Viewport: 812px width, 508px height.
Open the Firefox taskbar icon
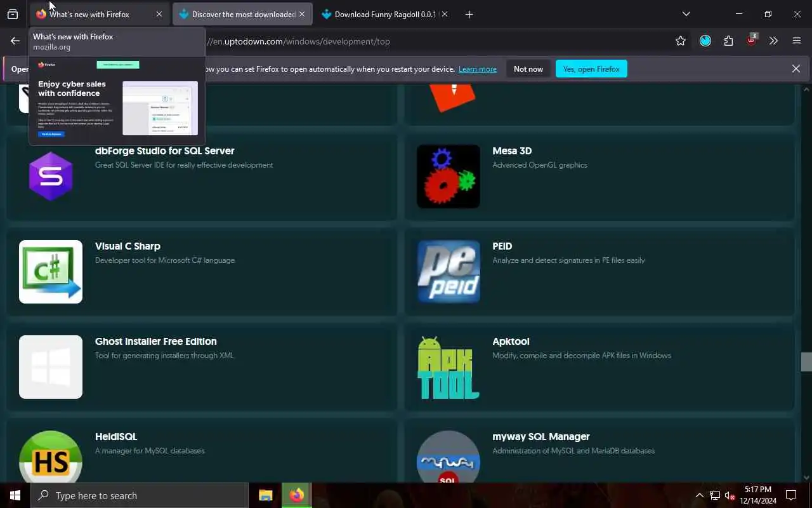click(x=297, y=495)
